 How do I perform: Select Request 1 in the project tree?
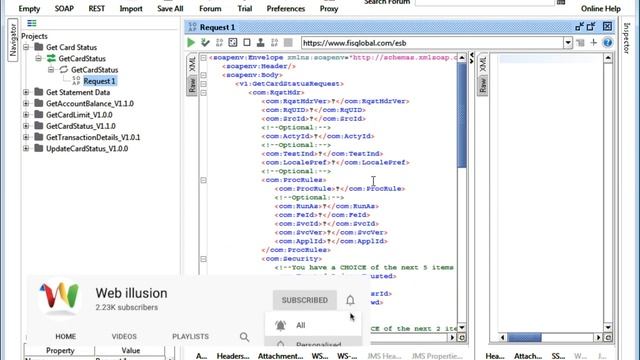[x=99, y=81]
